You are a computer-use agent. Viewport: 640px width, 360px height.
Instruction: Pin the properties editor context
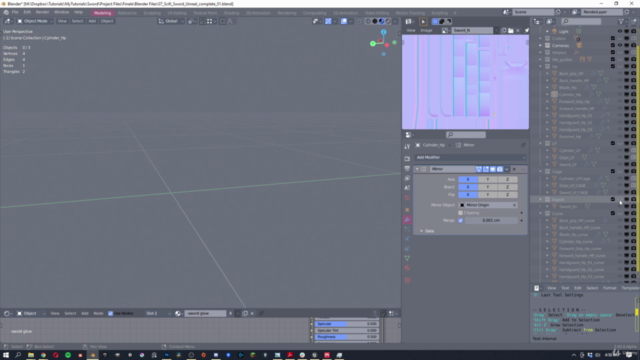click(523, 145)
